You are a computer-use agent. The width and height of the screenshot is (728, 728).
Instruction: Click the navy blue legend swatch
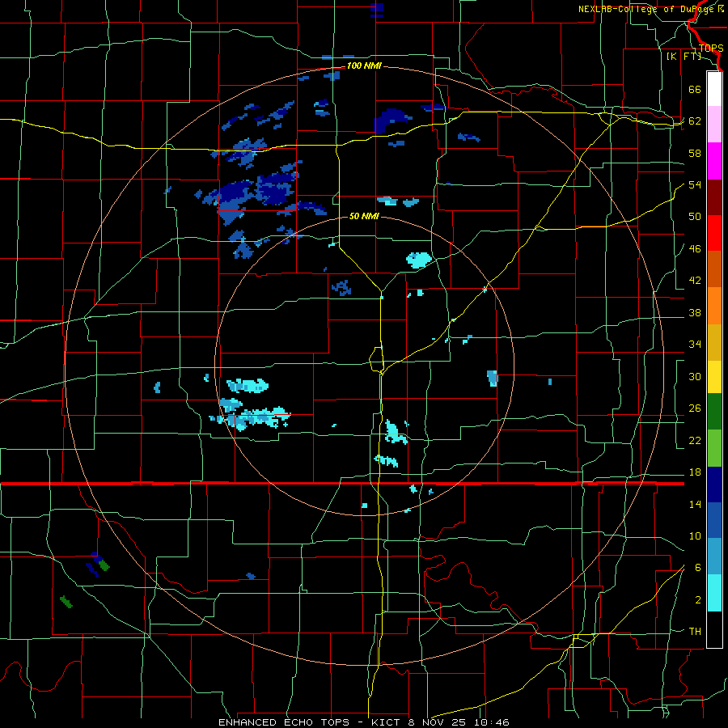pos(714,485)
